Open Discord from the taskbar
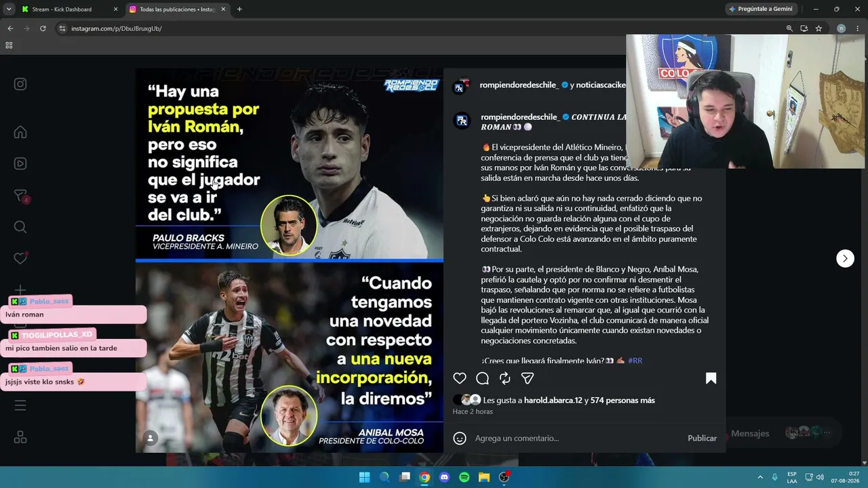The height and width of the screenshot is (488, 868). point(444,477)
